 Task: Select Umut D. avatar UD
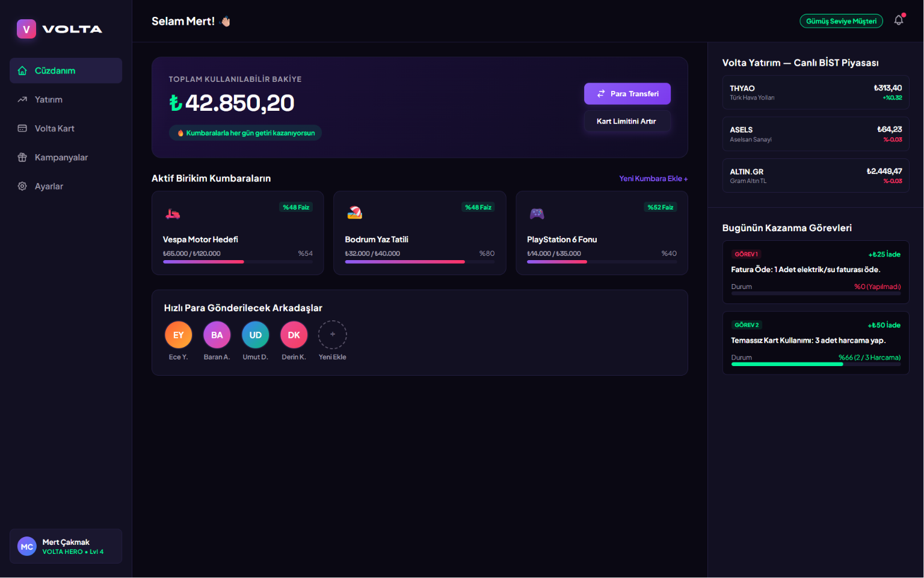[256, 335]
